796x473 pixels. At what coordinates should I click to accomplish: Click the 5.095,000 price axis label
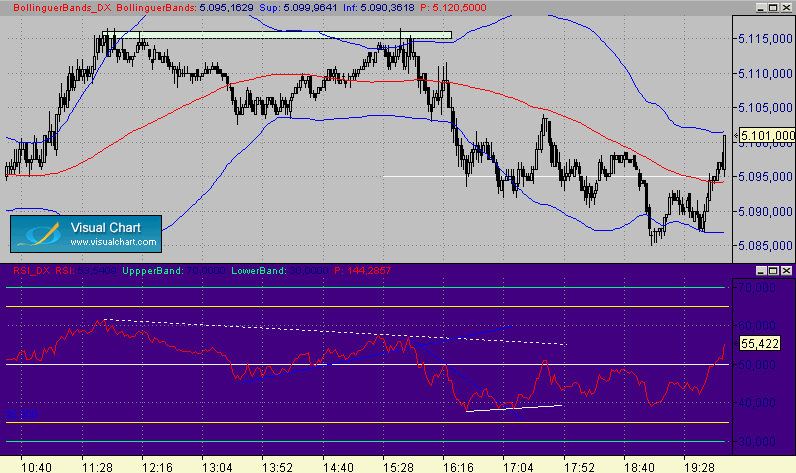click(x=765, y=177)
